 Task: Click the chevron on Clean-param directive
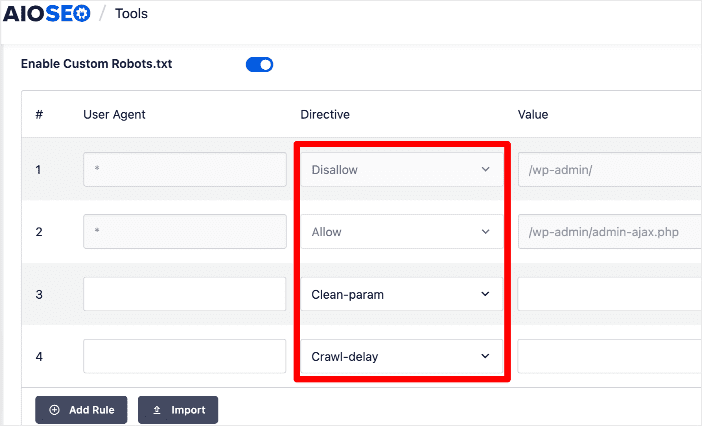485,294
